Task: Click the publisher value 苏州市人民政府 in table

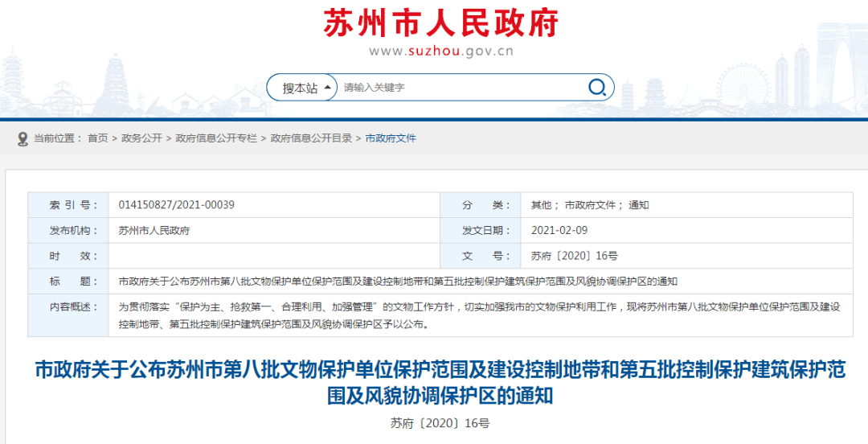Action: coord(154,231)
